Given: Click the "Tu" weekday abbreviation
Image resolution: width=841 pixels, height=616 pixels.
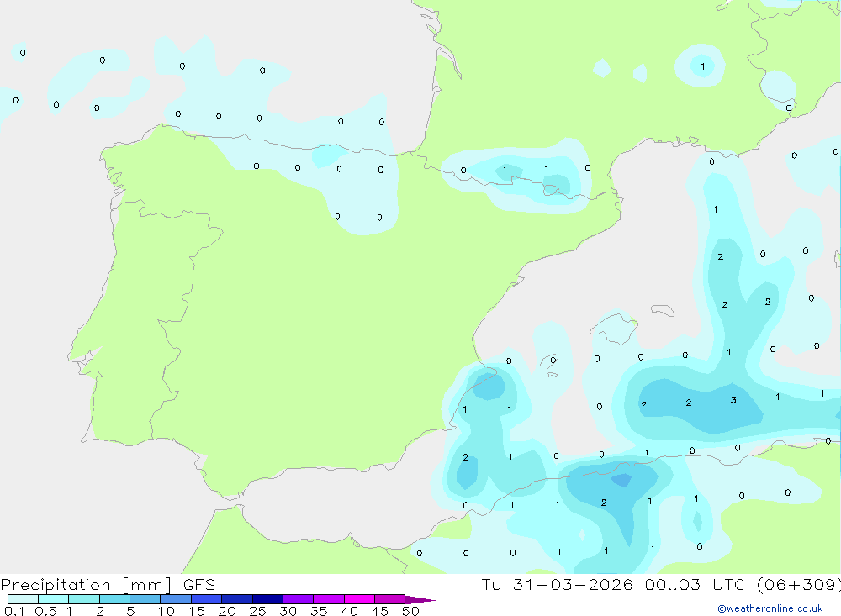Looking at the screenshot, I should [x=491, y=584].
